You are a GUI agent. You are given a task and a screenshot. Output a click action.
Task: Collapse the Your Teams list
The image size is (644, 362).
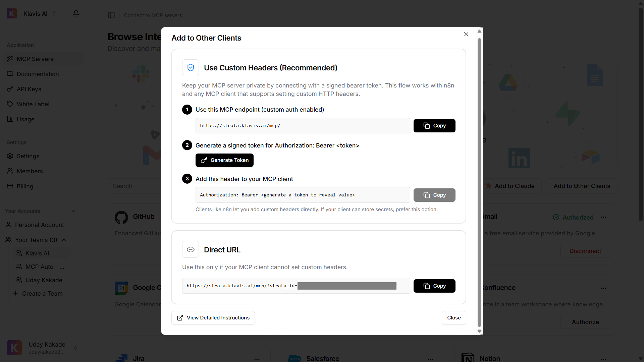[64, 240]
